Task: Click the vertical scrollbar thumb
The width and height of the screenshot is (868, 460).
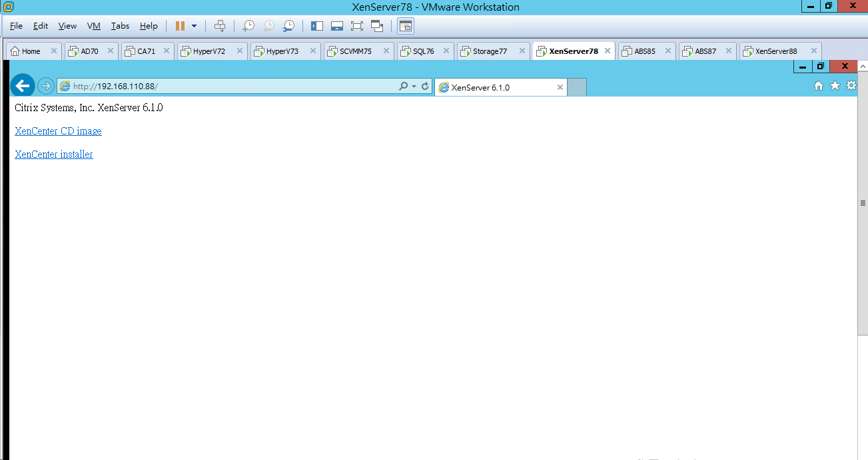Action: point(863,203)
